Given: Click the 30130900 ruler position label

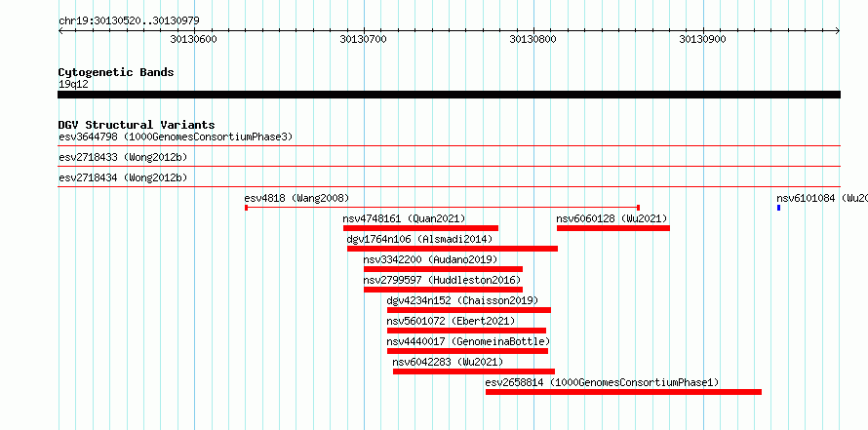Looking at the screenshot, I should coord(703,39).
